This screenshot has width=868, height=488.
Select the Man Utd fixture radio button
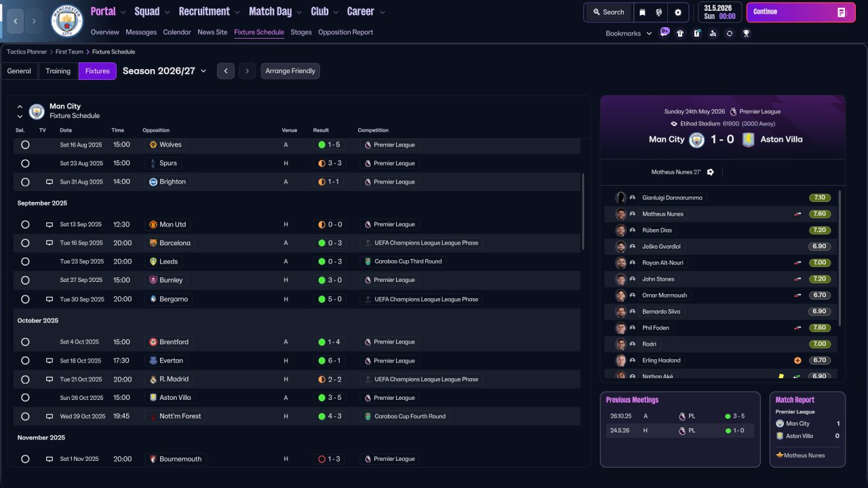[x=25, y=224]
